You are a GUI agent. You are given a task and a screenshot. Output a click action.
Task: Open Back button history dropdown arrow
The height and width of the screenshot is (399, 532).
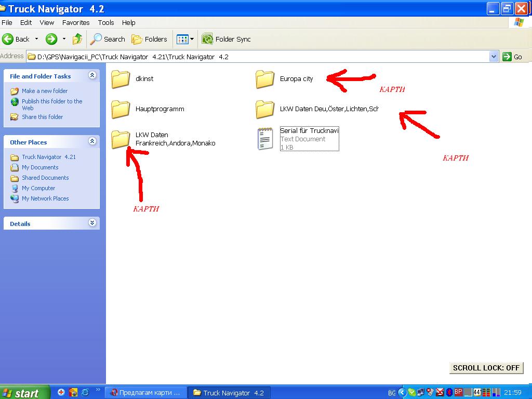36,39
